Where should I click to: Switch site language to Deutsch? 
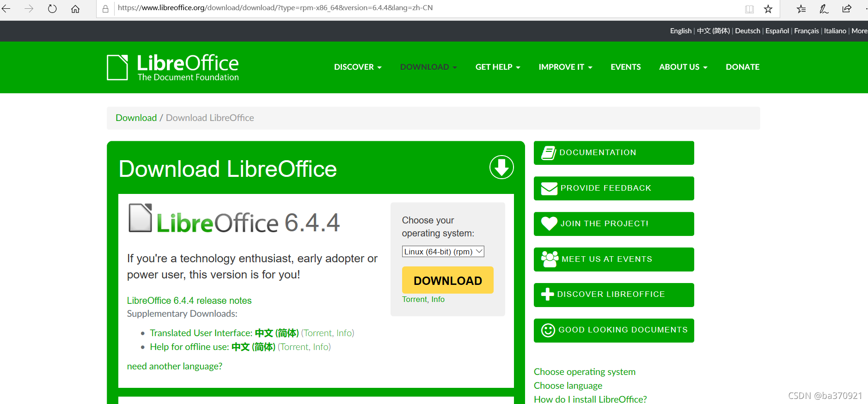pyautogui.click(x=747, y=31)
